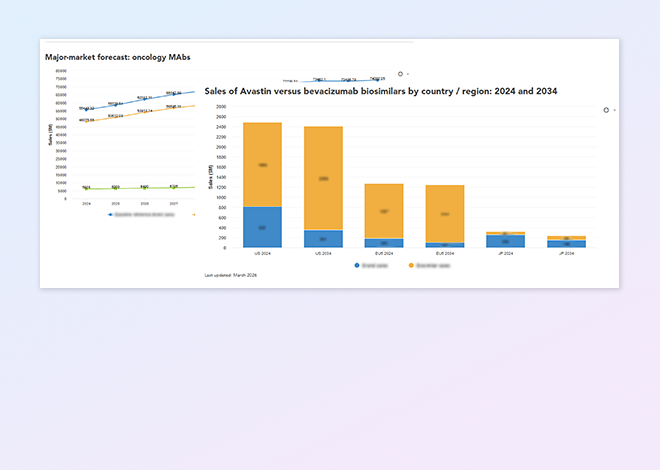This screenshot has height=470, width=660.
Task: Open the gear settings icon of the Avastin bar chart
Action: 606,110
